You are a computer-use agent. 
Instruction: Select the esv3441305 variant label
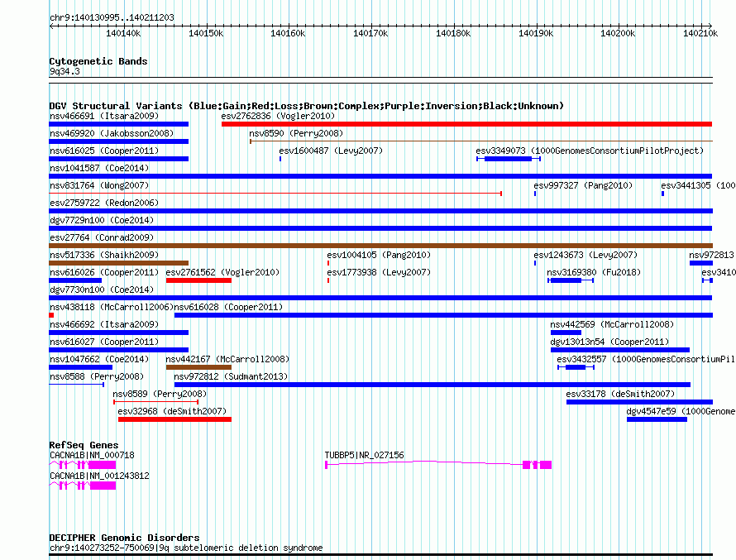coord(698,185)
